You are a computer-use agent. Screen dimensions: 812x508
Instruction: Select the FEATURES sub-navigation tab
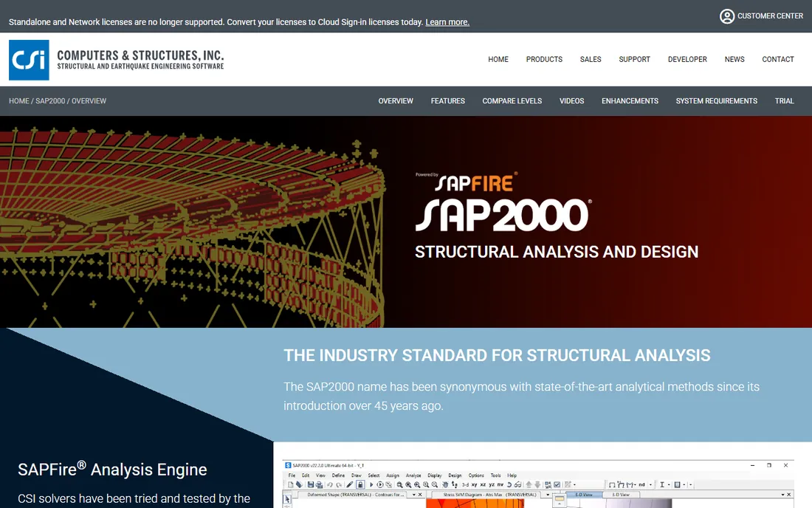click(448, 101)
